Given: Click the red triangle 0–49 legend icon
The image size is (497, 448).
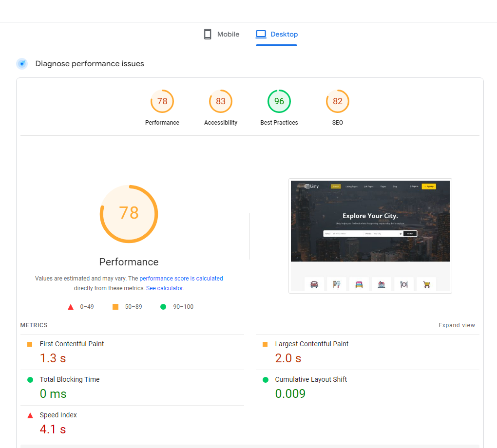Looking at the screenshot, I should 71,307.
